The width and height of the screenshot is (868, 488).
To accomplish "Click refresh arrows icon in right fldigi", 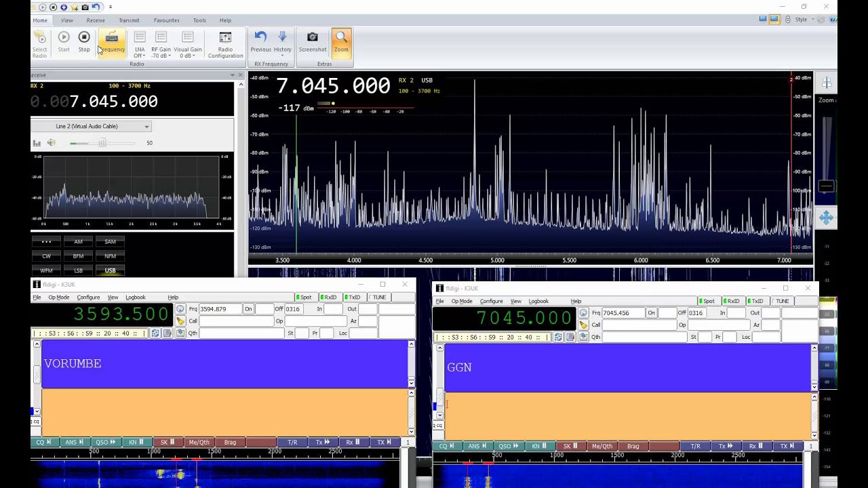I will pyautogui.click(x=558, y=338).
